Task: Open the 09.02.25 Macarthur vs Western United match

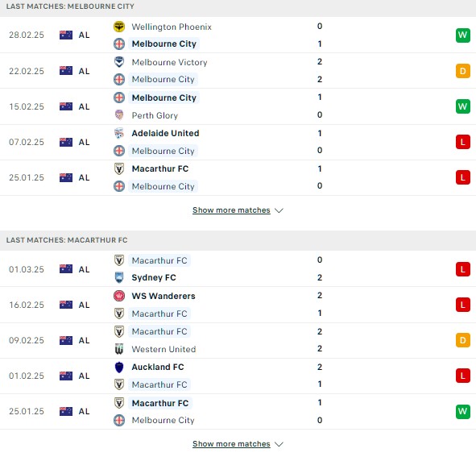Action: [x=238, y=340]
